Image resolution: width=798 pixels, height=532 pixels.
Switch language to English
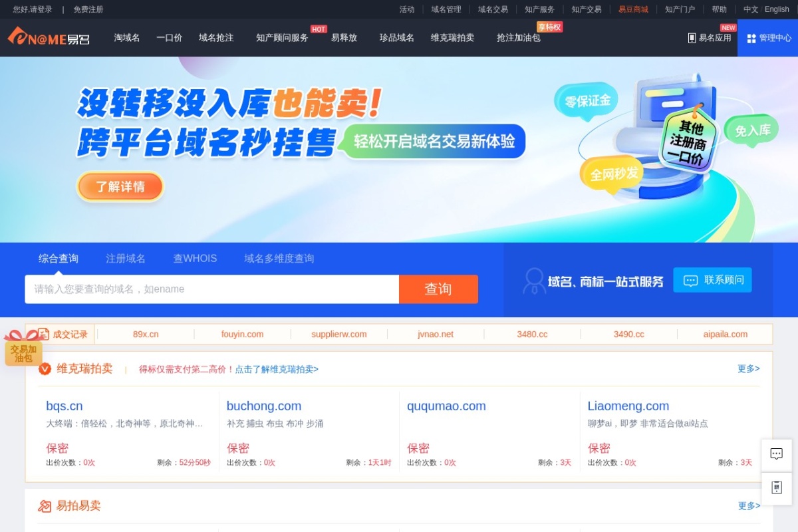tap(777, 9)
